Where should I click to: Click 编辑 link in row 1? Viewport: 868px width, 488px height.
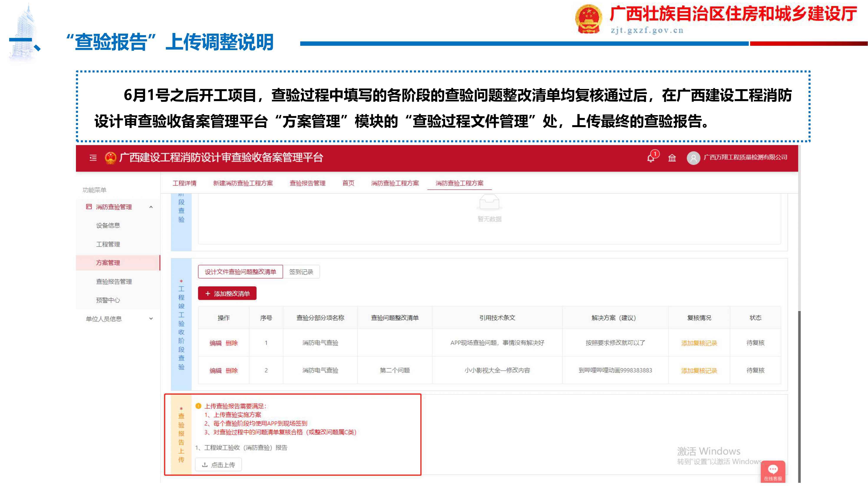point(215,343)
